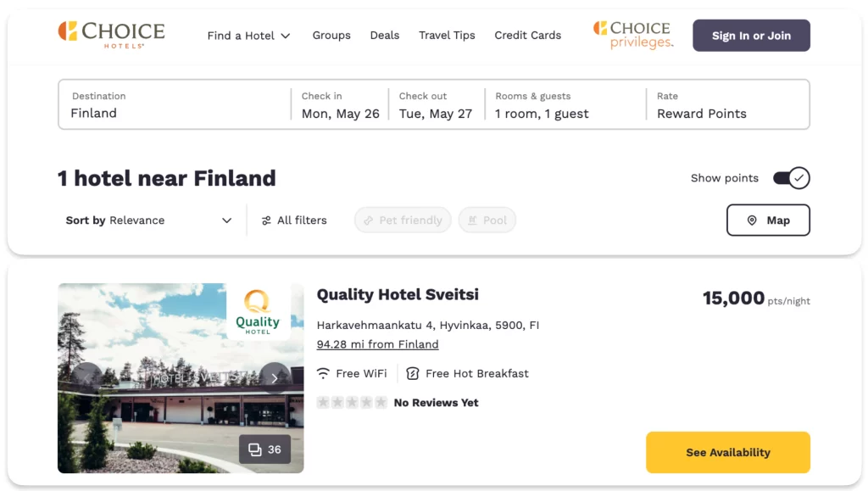Click the All filters sliders icon
Screen dimensions: 868x491
click(266, 220)
